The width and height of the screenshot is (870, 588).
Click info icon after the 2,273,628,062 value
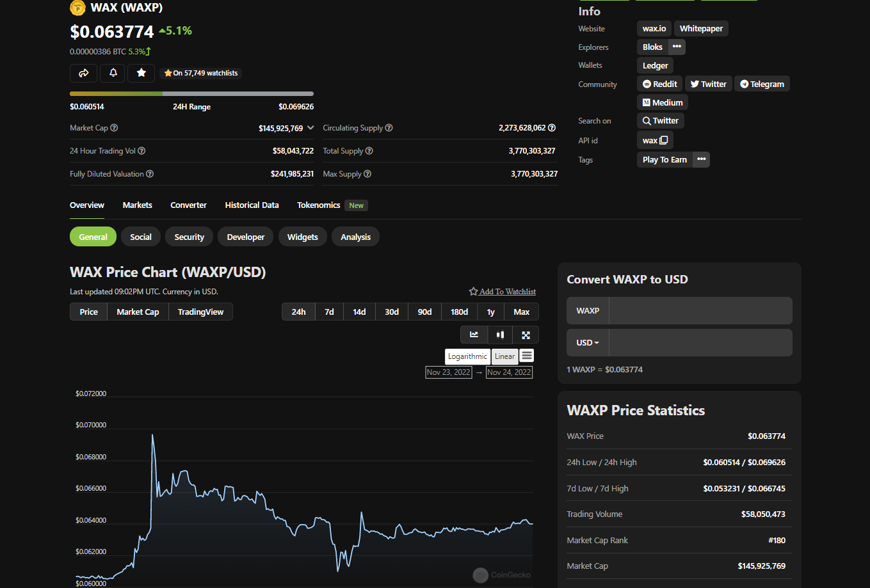click(x=552, y=128)
